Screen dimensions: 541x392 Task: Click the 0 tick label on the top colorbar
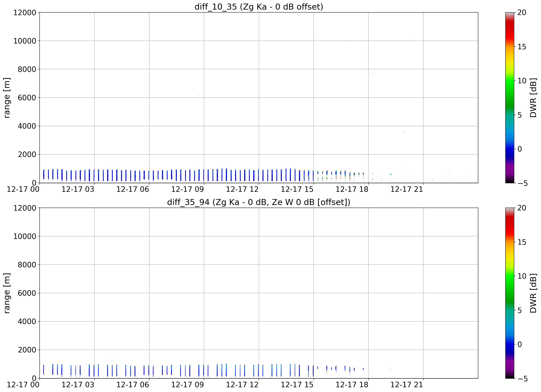520,149
